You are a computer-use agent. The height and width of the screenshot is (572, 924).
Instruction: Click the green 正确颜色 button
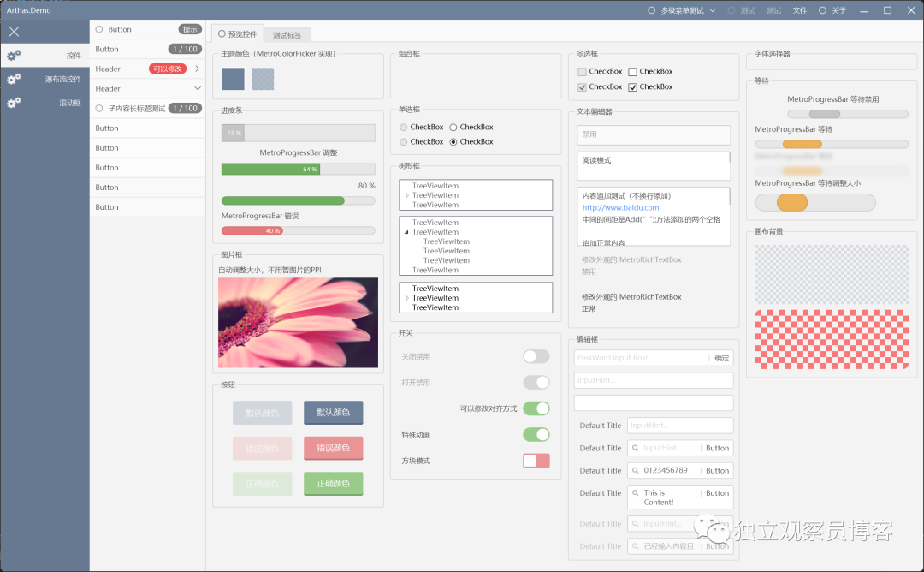[334, 484]
